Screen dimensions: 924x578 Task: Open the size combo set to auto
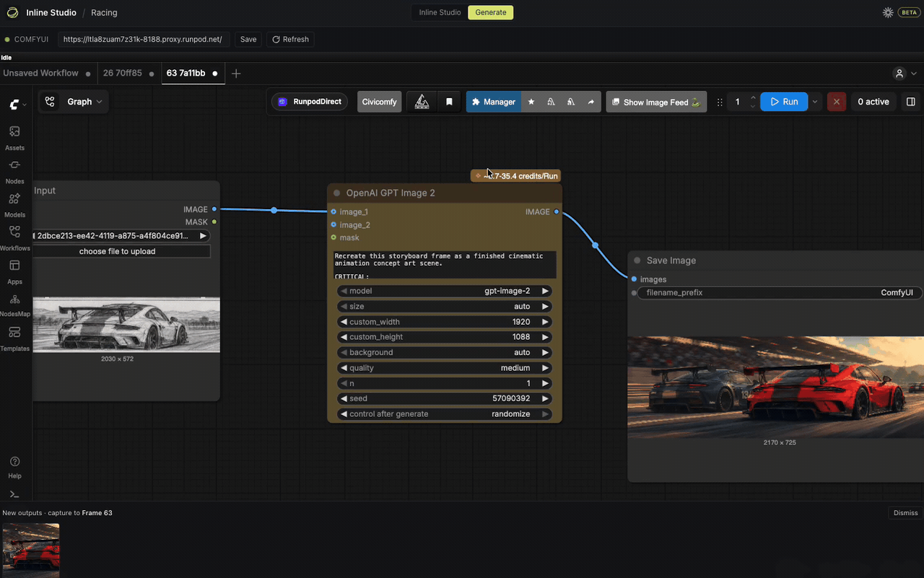tap(445, 307)
